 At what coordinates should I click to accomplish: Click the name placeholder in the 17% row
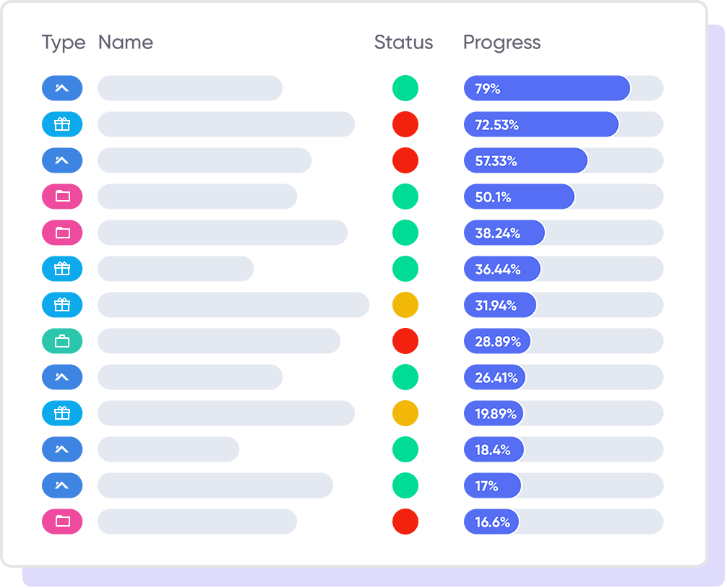215,485
